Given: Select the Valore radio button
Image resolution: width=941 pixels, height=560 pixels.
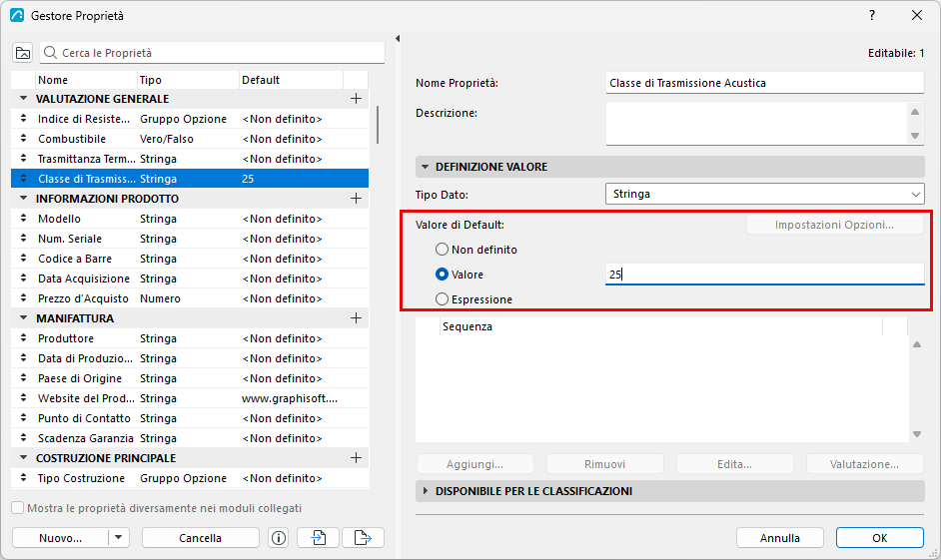Looking at the screenshot, I should click(442, 275).
